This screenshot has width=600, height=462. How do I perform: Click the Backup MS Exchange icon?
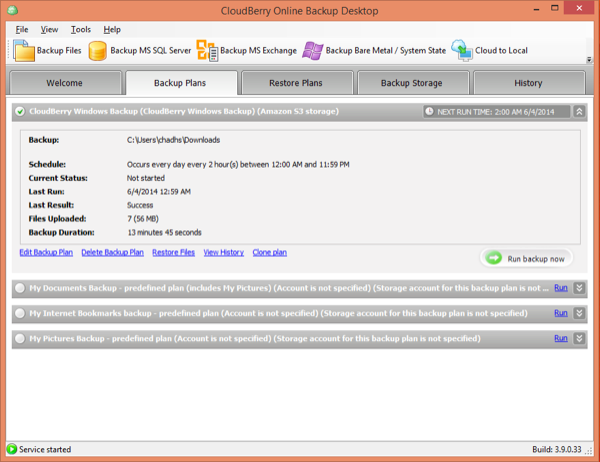click(x=207, y=51)
